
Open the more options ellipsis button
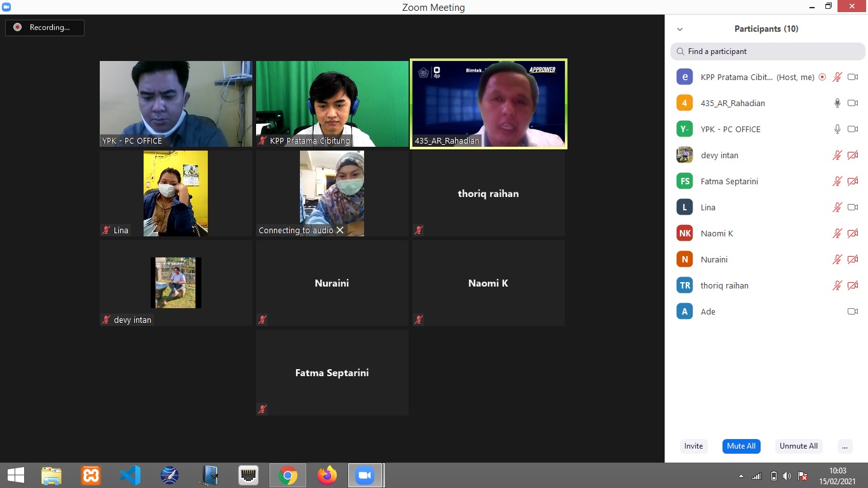844,446
